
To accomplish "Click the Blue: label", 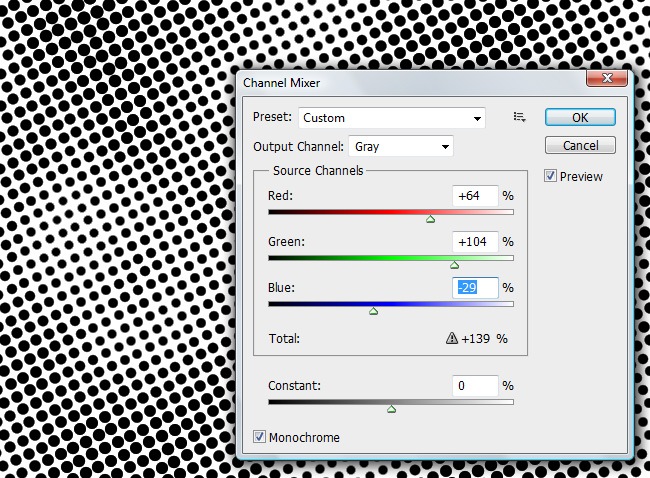I will 281,287.
